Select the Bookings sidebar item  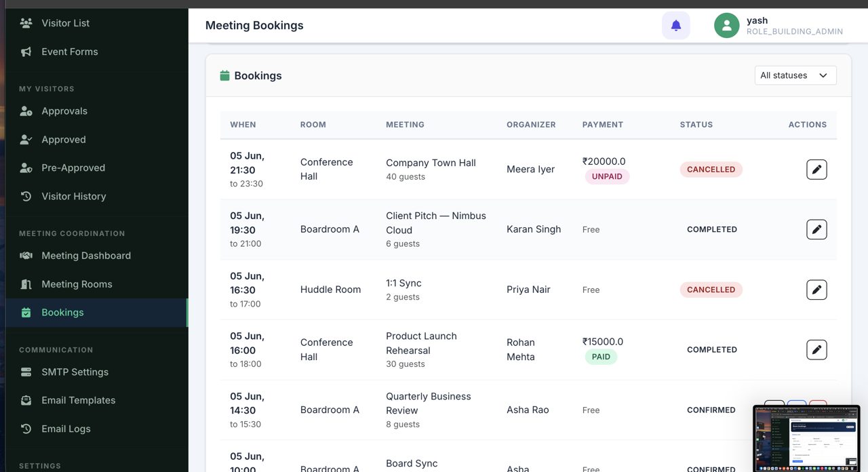[97, 313]
